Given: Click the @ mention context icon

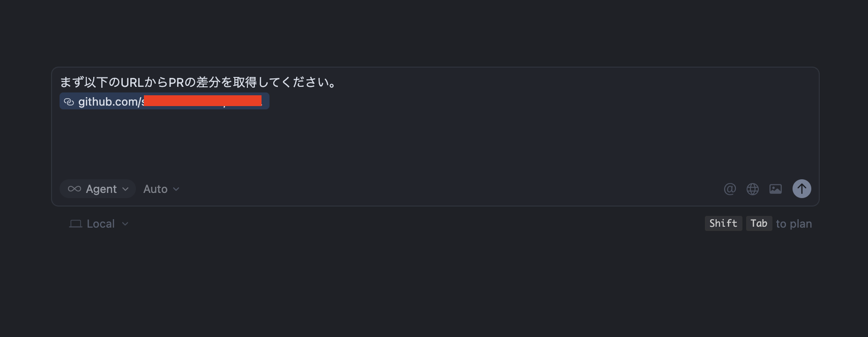Looking at the screenshot, I should pos(730,189).
